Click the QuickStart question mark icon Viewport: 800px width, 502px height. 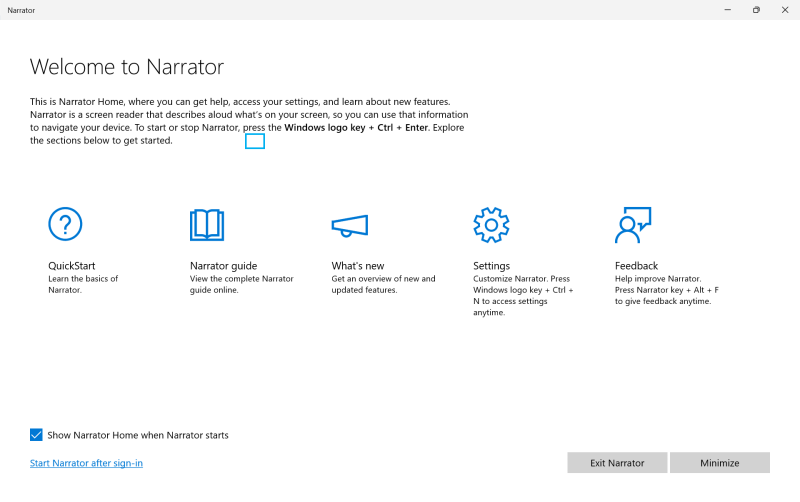65,225
